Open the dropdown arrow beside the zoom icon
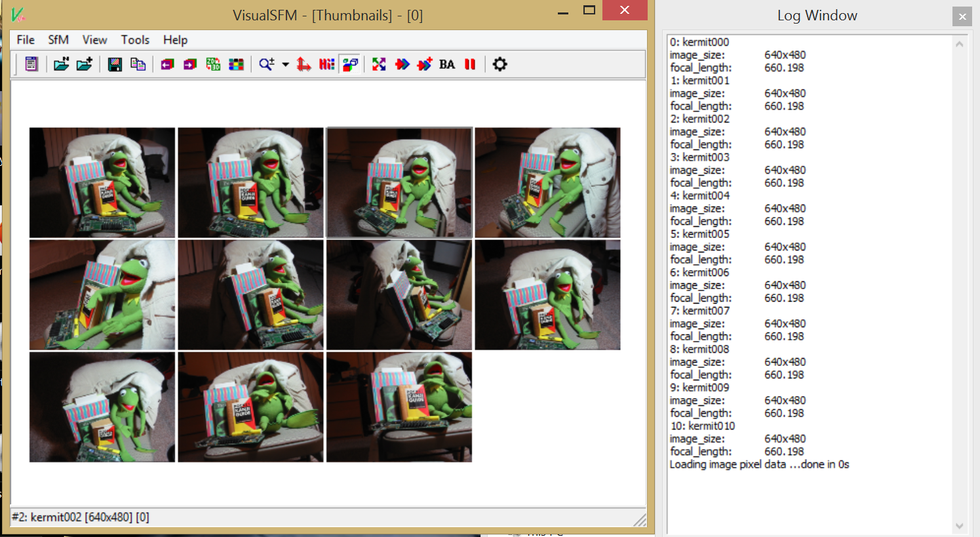980x537 pixels. click(285, 64)
